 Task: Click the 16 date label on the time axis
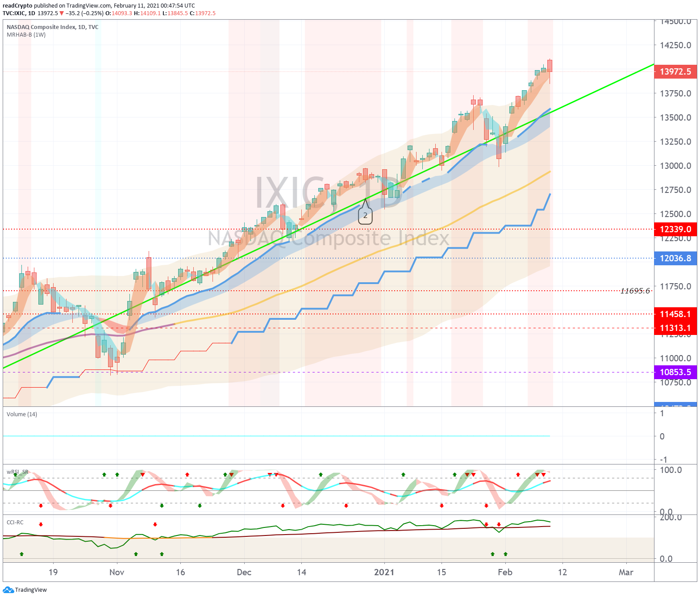click(180, 572)
